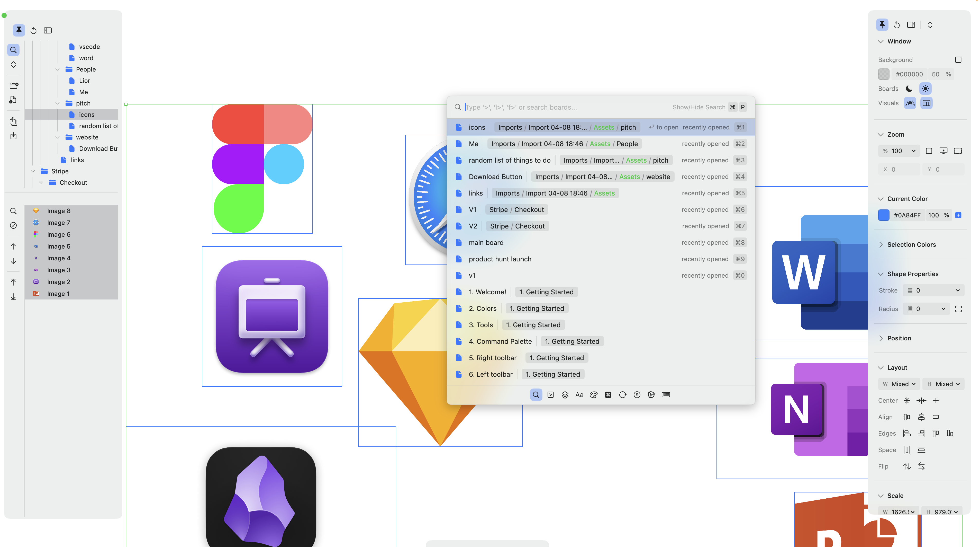
Task: Open the 'icons' board result in the palette
Action: tap(601, 127)
